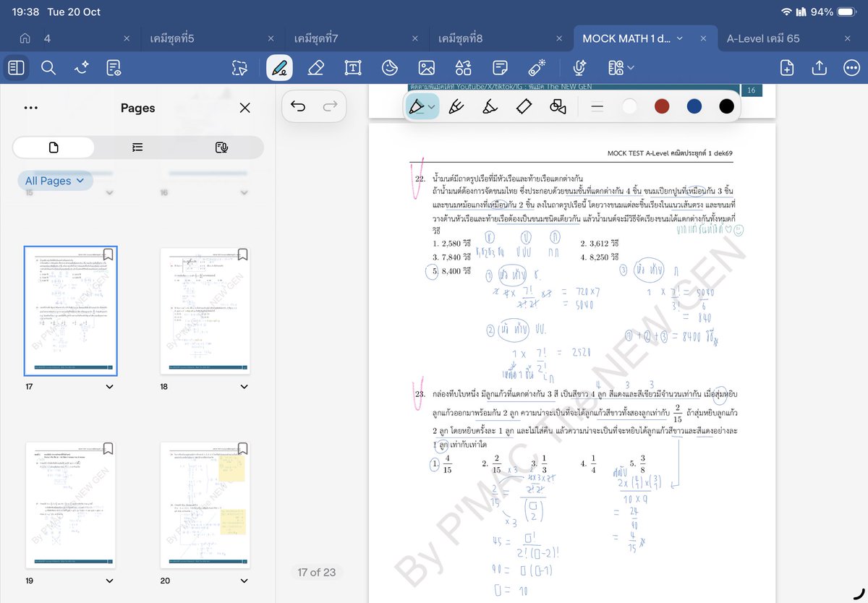Switch to the เคมีชุดที่7 tab
The height and width of the screenshot is (603, 868).
[316, 38]
